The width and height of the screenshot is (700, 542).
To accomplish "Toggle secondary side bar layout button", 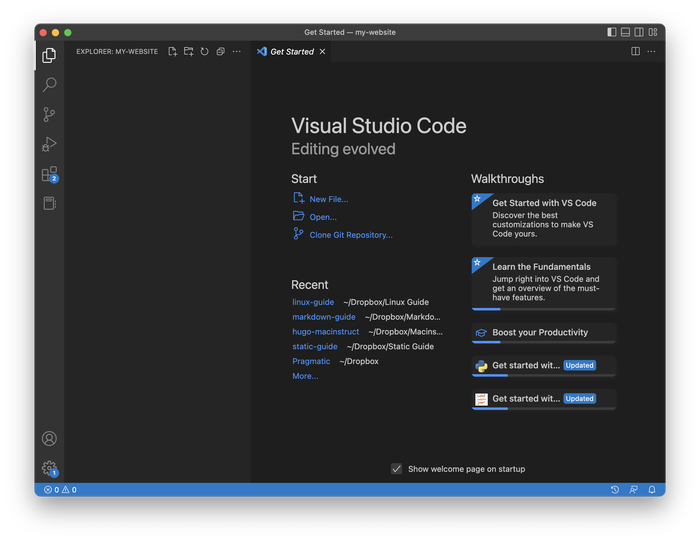I will (639, 32).
